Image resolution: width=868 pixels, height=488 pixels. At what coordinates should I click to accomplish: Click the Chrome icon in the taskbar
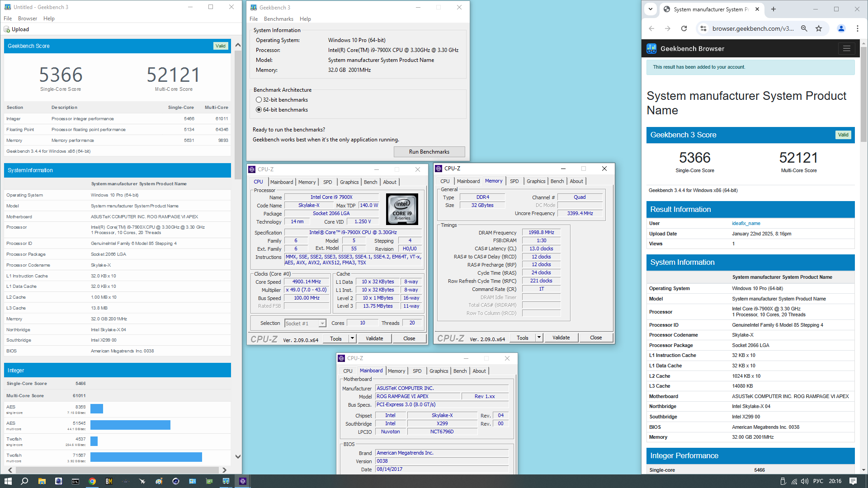pyautogui.click(x=92, y=481)
